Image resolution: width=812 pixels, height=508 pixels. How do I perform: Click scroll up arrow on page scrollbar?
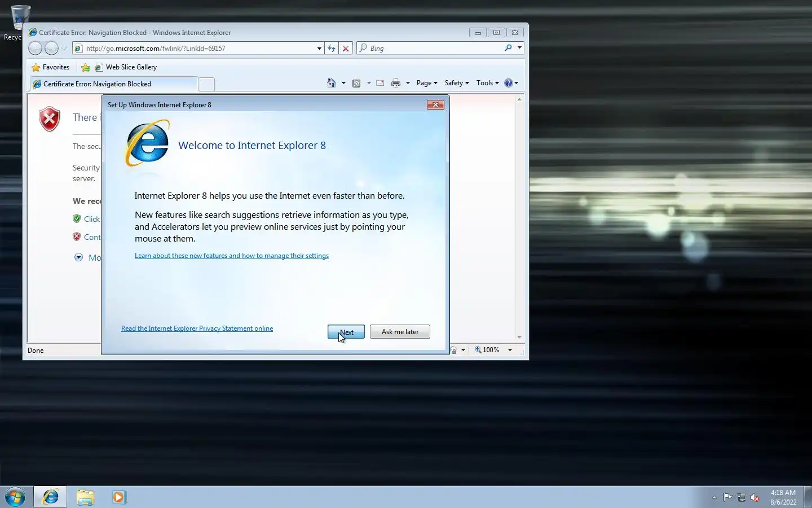click(519, 99)
